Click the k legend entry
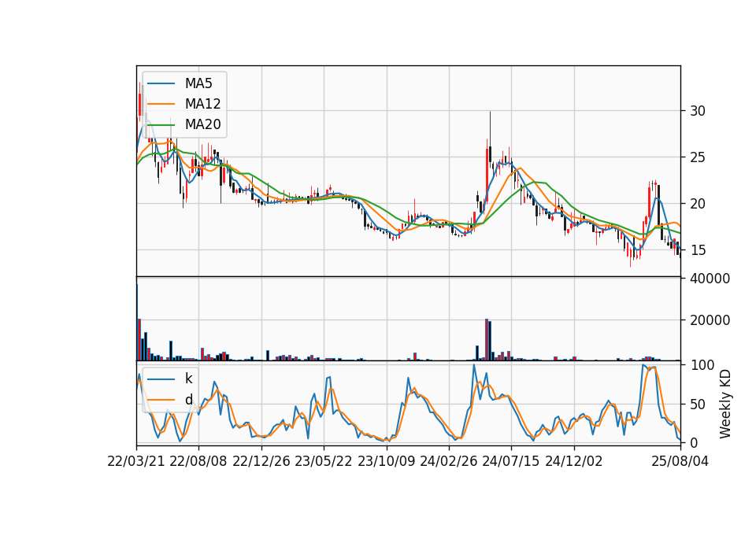756x543 pixels. coord(170,379)
